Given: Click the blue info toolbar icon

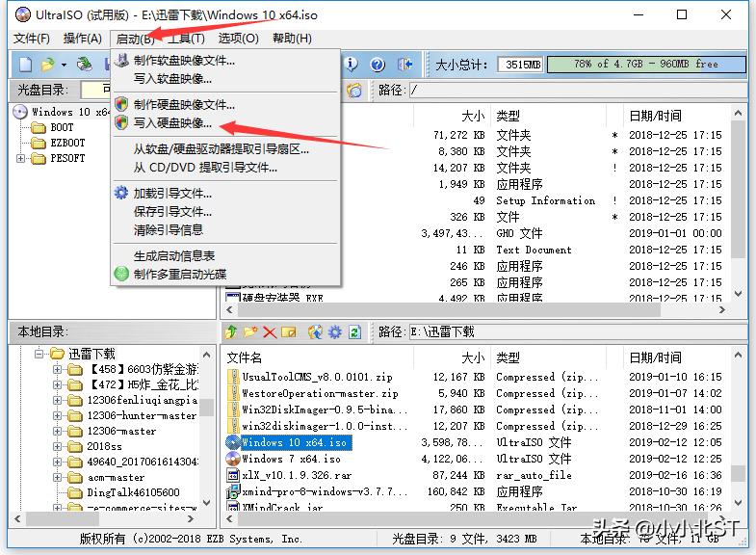Looking at the screenshot, I should [351, 65].
